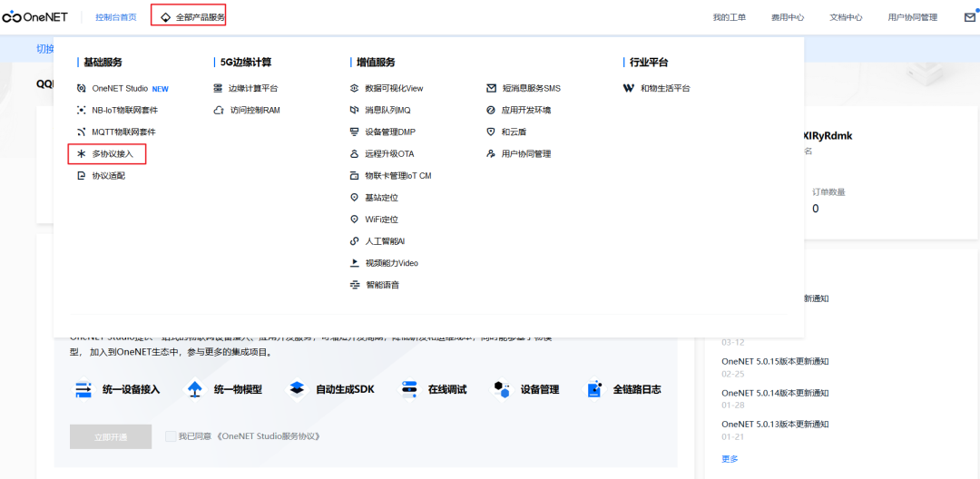Screen dimensions: 980x479
Task: Click the asterisk icon for 多协议接入
Action: point(81,153)
